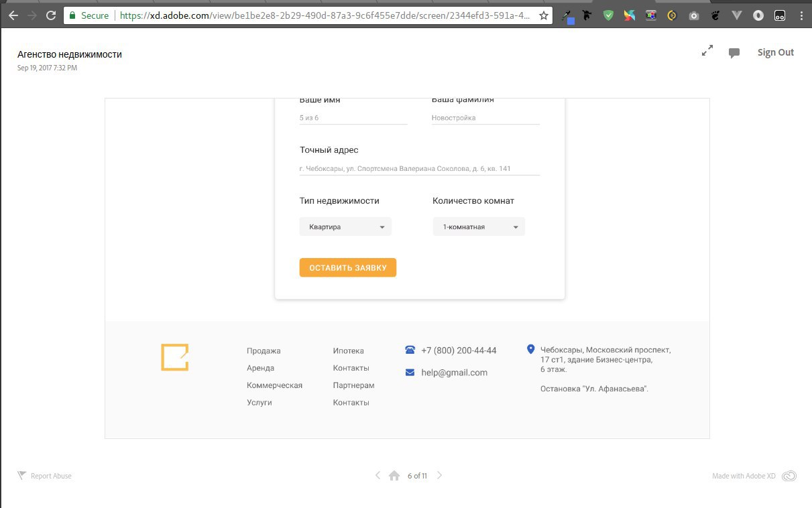
Task: Click the Made with Adobe XD link
Action: pos(744,476)
